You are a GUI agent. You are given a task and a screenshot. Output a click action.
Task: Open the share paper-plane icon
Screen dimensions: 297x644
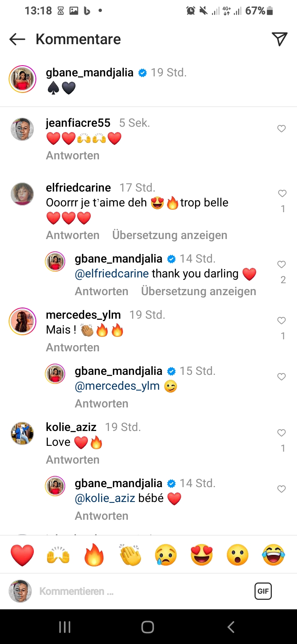[279, 39]
